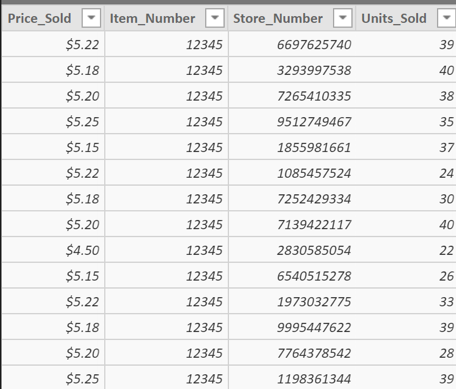Open the Item_Number column filter dropdown
The image size is (456, 389).
(x=215, y=18)
